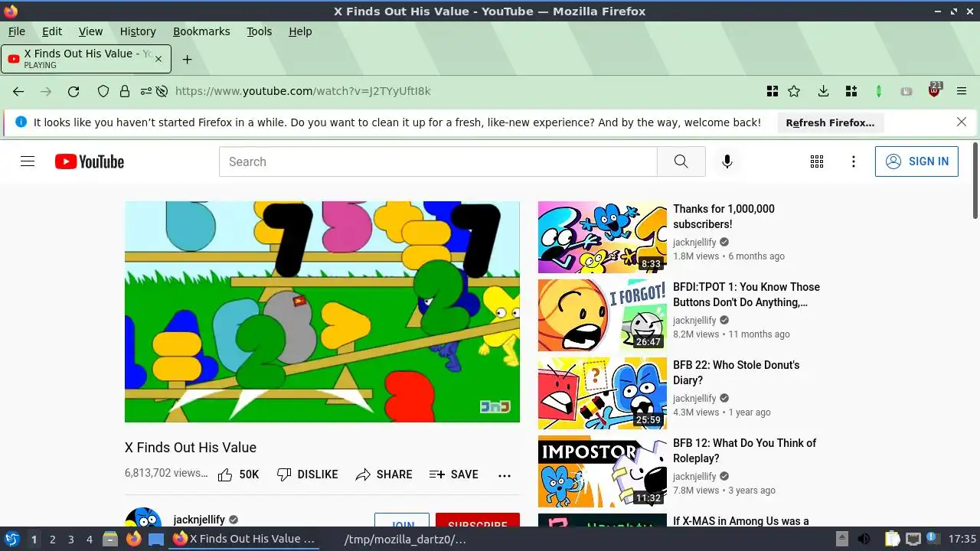Click the DISLIKE thumbs down button
Screen dimensions: 980x551
tap(307, 474)
